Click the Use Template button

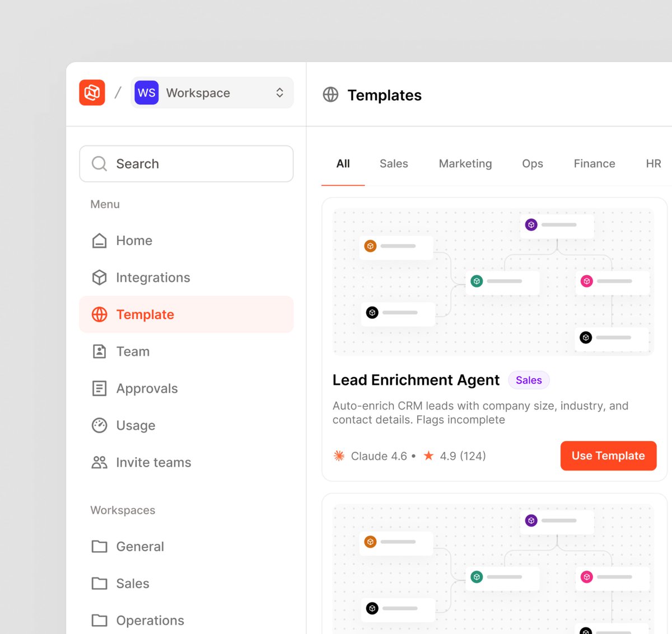608,455
